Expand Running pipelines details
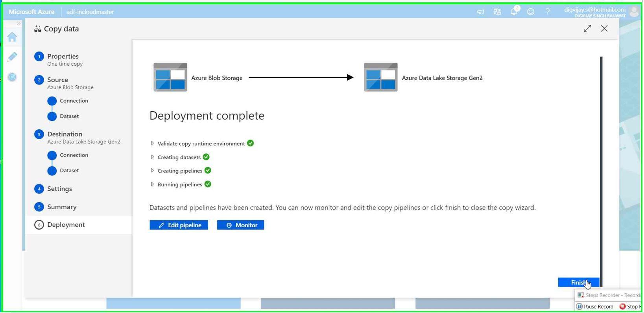 tap(152, 184)
